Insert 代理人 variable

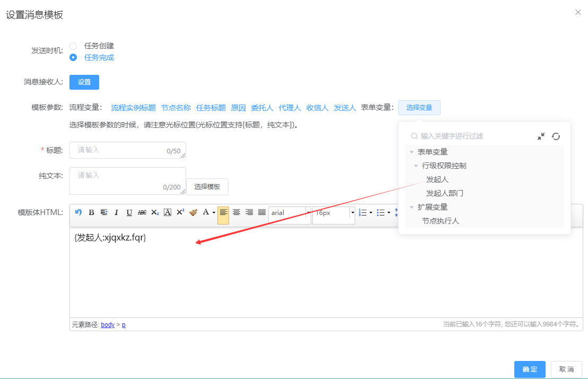[289, 108]
